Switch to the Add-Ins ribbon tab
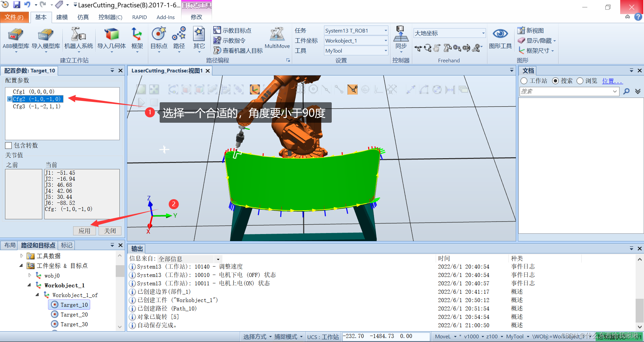Screen dimensions: 644x342 166,17
